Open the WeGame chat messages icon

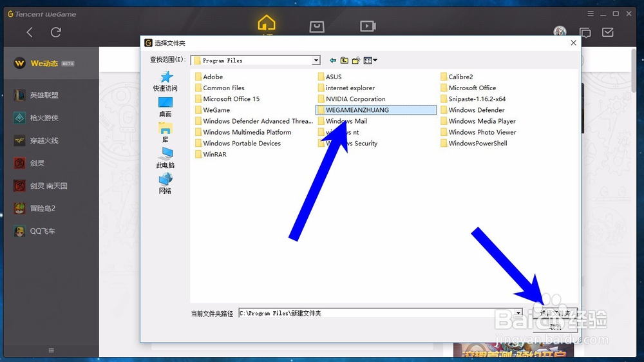[585, 32]
